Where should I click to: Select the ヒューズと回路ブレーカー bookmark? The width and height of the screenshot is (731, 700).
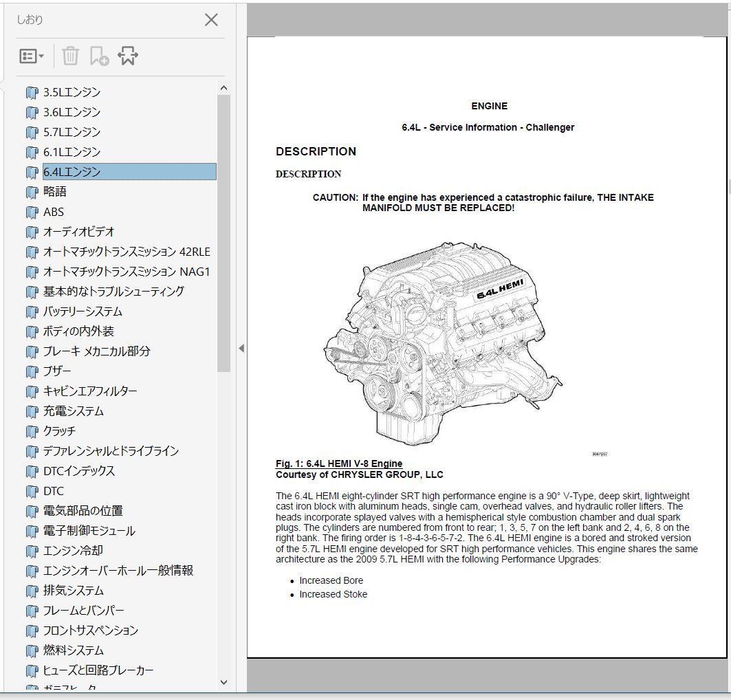click(98, 670)
